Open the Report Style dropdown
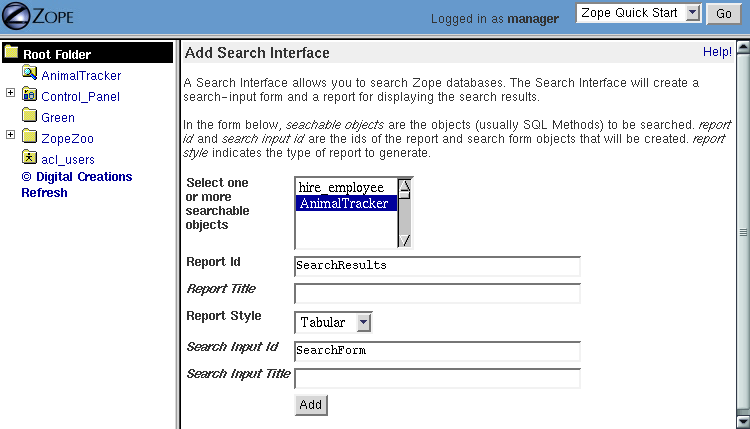 tap(364, 322)
